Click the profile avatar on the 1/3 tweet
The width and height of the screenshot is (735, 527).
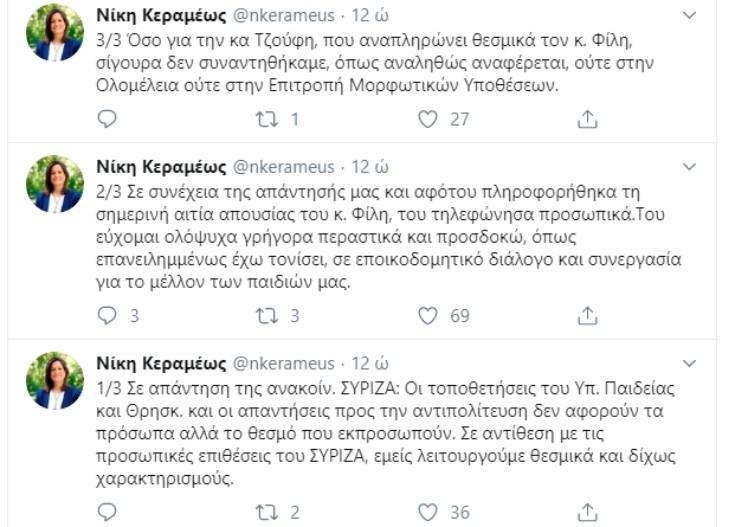coord(56,378)
